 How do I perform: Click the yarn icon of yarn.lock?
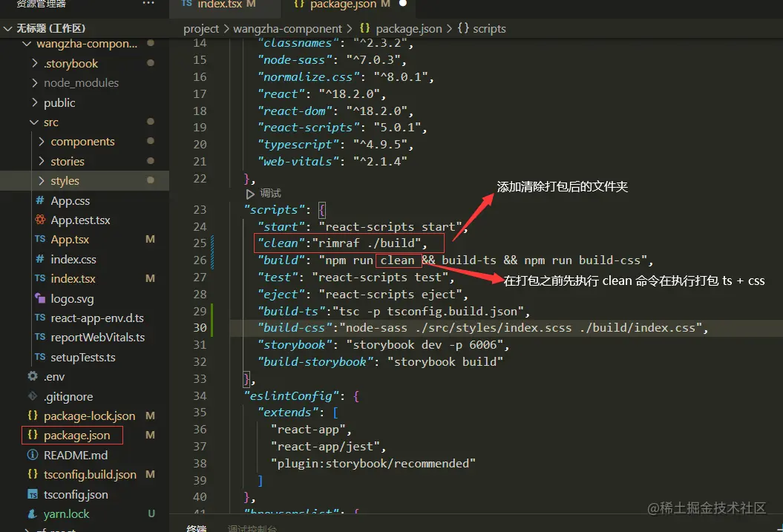[33, 513]
